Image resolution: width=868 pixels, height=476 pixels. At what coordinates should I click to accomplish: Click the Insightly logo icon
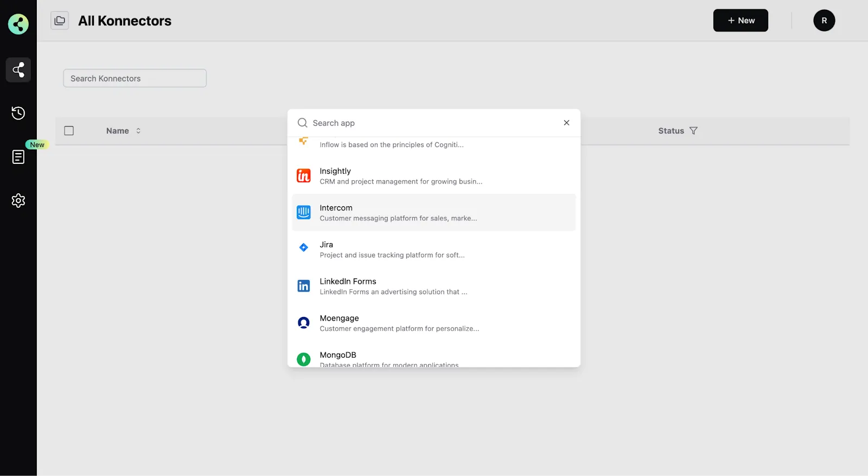tap(304, 176)
